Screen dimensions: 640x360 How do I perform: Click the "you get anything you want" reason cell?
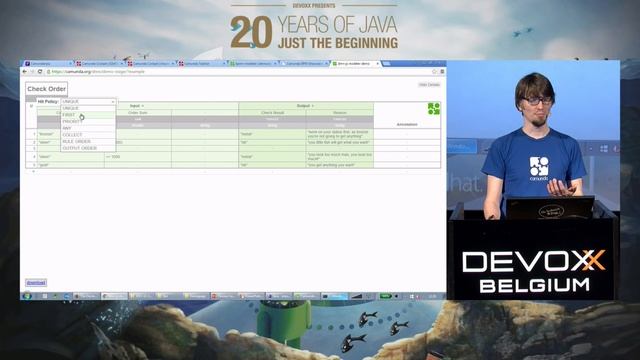[340, 165]
